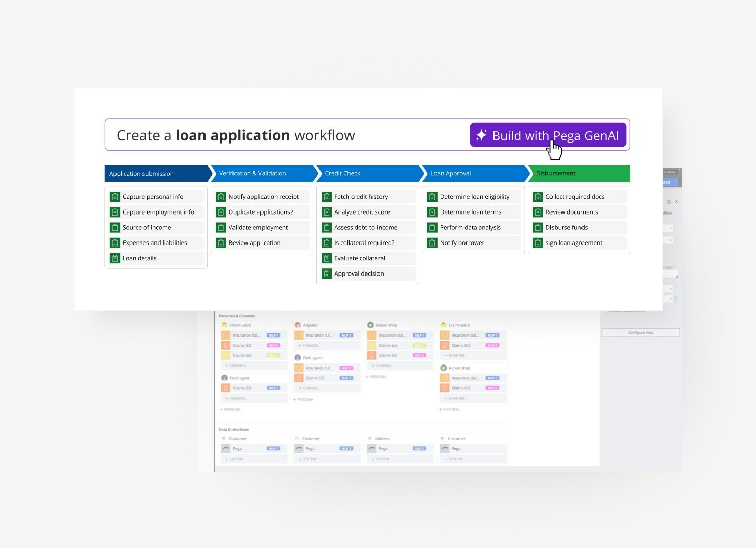Select the green Disbursement stage

pyautogui.click(x=579, y=174)
